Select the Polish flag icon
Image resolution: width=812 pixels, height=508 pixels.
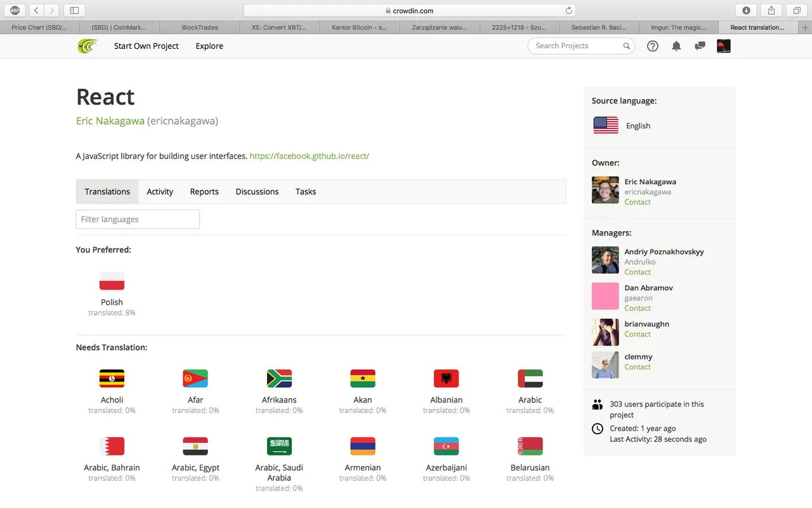point(112,281)
